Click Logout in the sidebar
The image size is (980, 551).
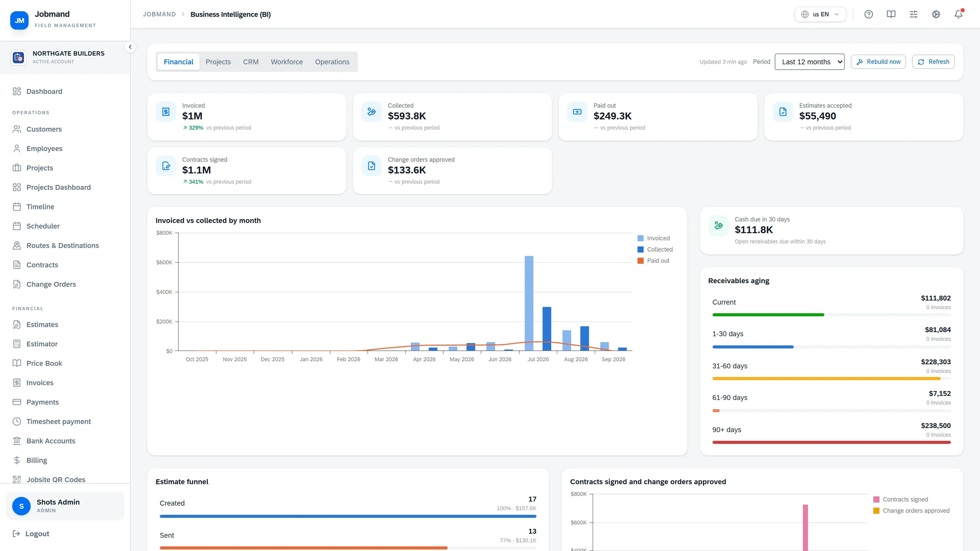coord(31,533)
